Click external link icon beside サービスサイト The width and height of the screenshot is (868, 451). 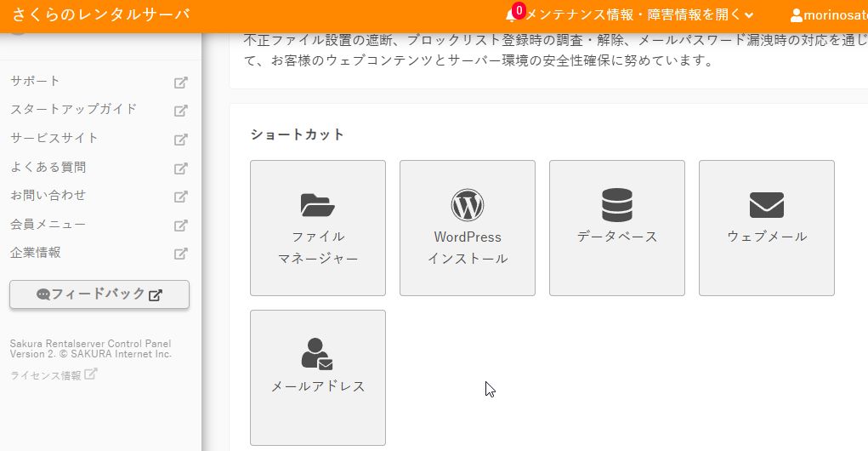pos(180,140)
